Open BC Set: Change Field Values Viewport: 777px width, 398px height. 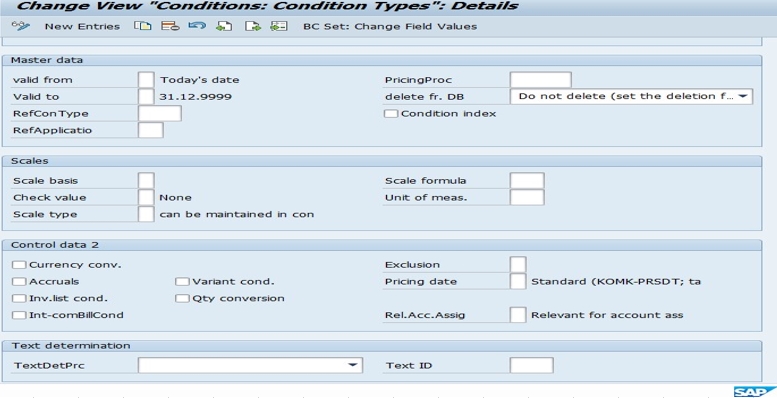click(x=390, y=26)
